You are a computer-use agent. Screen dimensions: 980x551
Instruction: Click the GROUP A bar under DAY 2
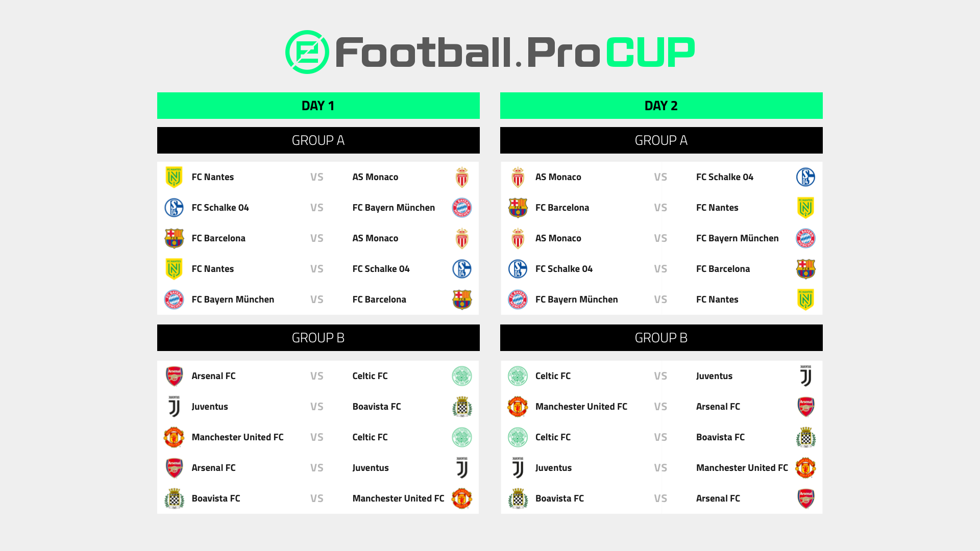(x=661, y=140)
